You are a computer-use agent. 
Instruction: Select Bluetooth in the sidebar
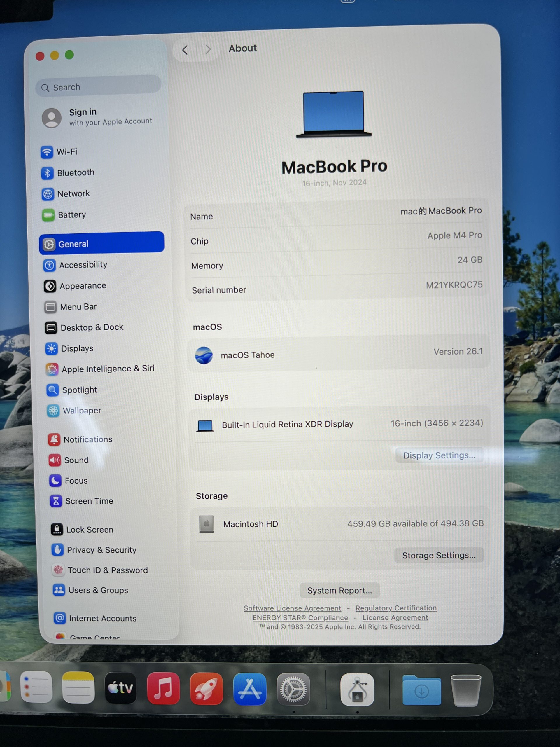(75, 173)
